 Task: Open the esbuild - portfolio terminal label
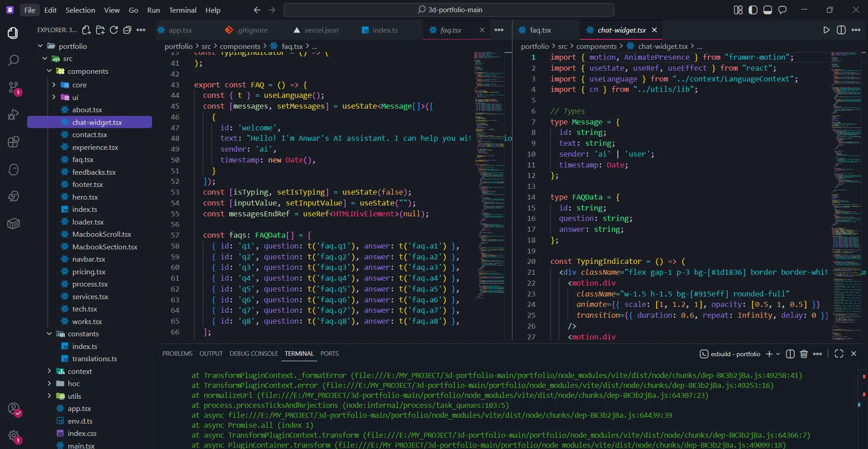pos(730,354)
